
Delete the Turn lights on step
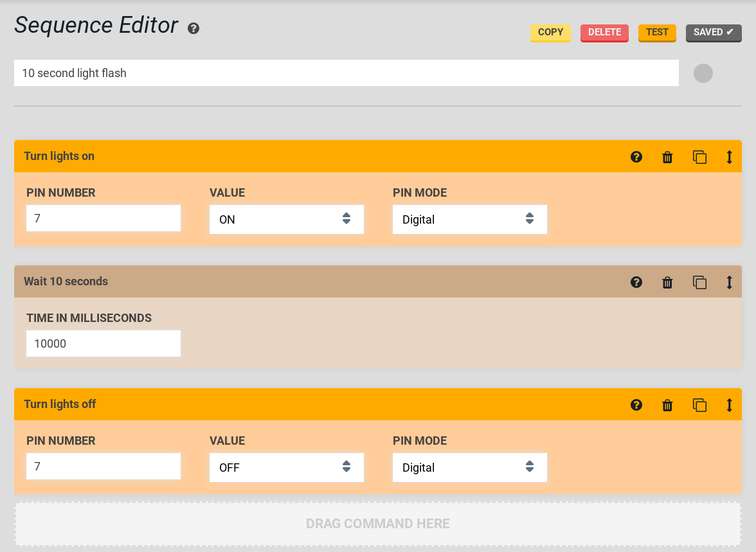point(667,157)
